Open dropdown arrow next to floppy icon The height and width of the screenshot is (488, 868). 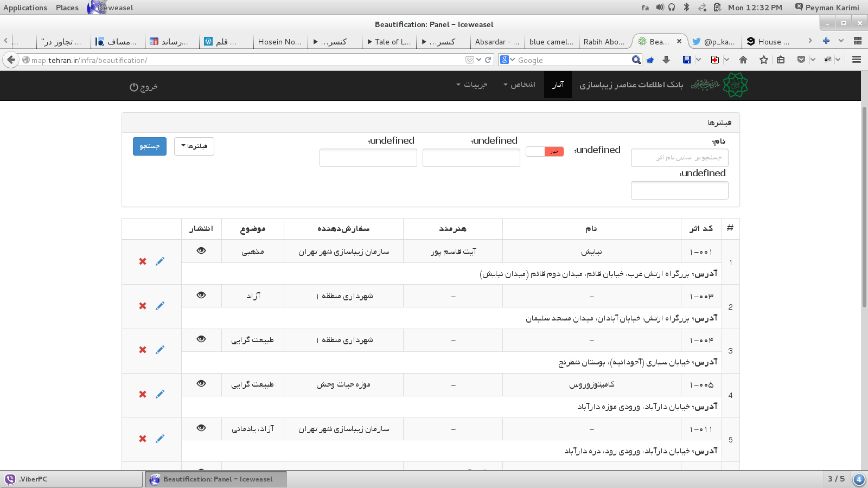(x=698, y=60)
